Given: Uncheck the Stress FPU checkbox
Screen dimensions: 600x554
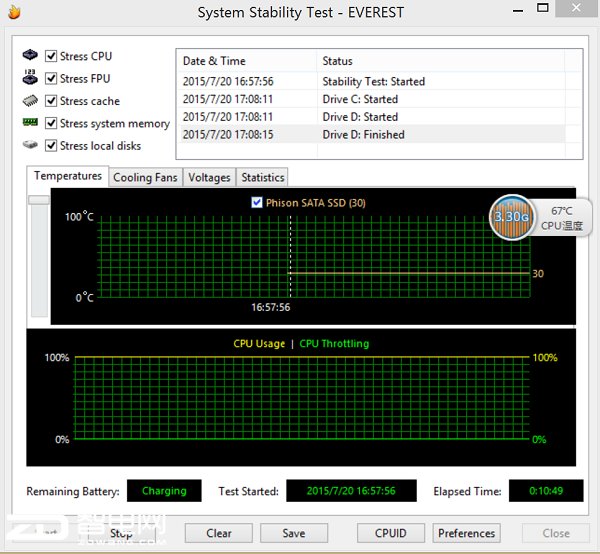Looking at the screenshot, I should pyautogui.click(x=51, y=78).
